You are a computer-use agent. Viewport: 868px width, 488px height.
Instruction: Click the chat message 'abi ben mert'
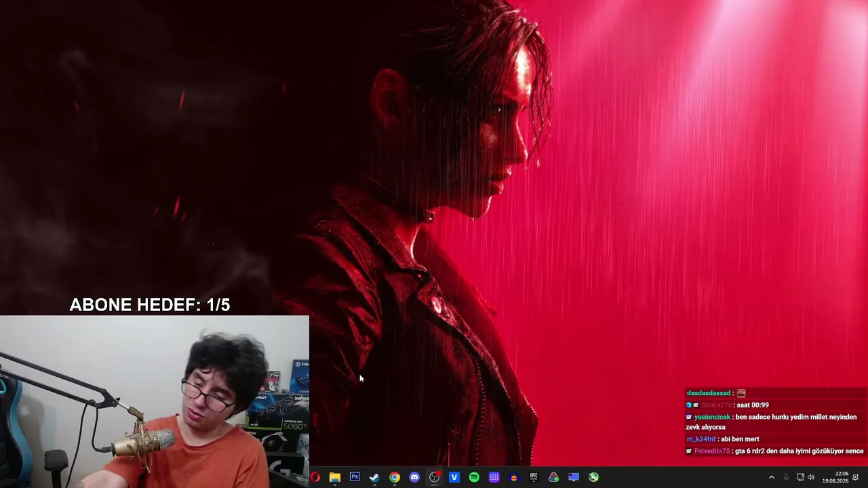coord(741,439)
